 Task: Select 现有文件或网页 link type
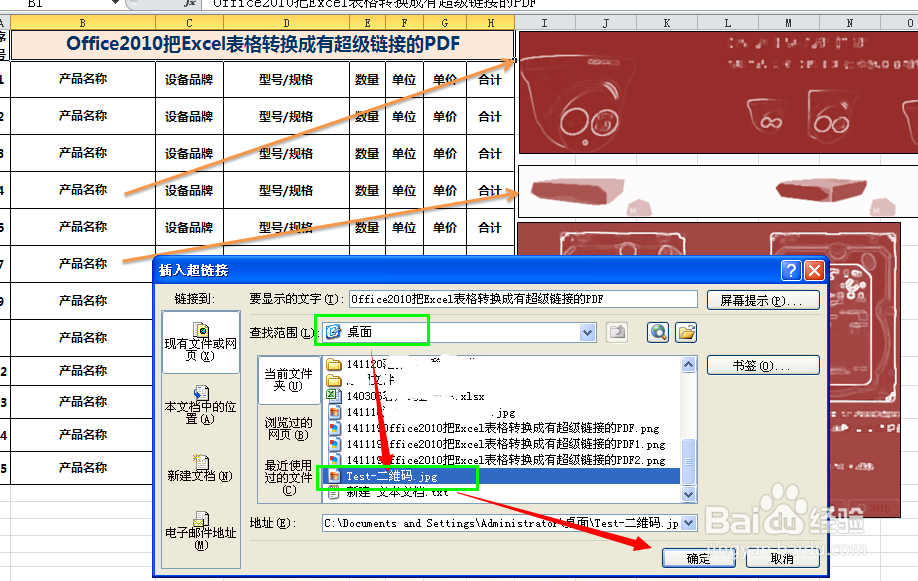[201, 342]
